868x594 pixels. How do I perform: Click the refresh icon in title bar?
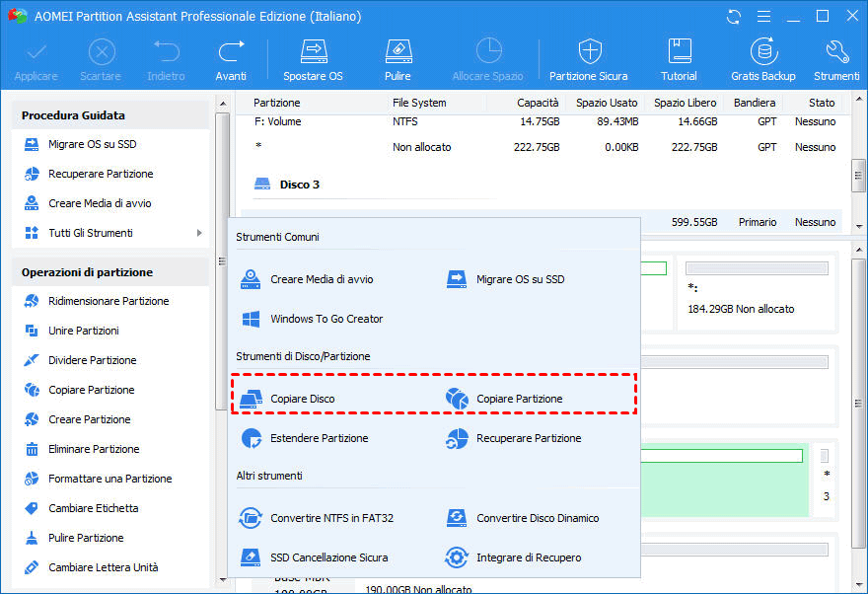coord(734,17)
